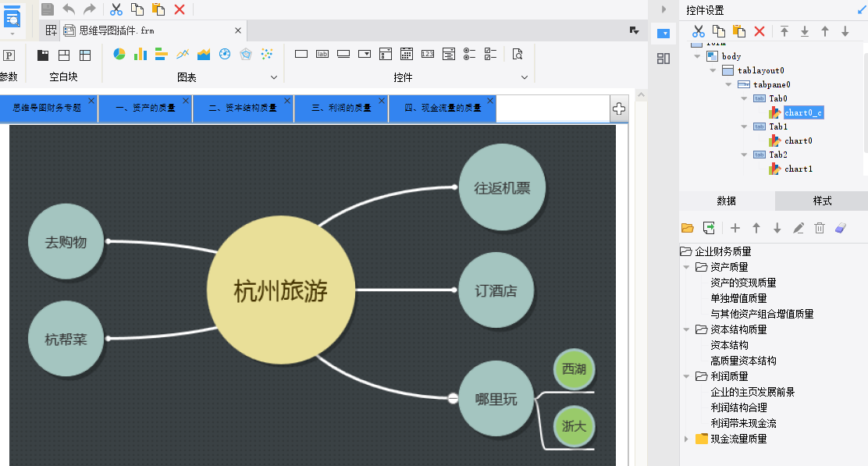Image resolution: width=868 pixels, height=466 pixels.
Task: Click the eraser icon in data panel
Action: tap(841, 228)
